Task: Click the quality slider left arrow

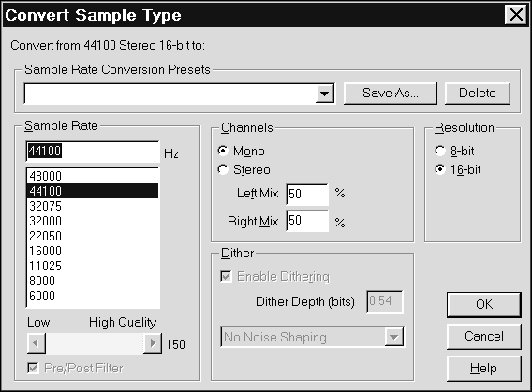Action: 37,343
